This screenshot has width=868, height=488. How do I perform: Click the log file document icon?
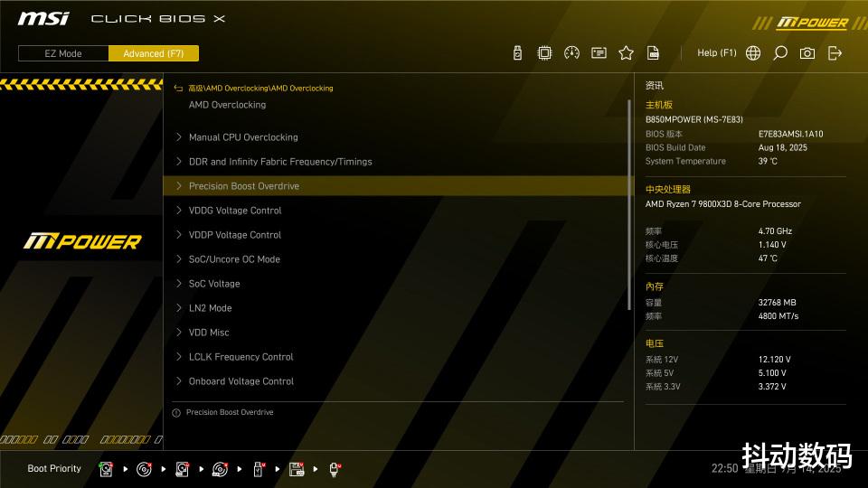coord(653,53)
